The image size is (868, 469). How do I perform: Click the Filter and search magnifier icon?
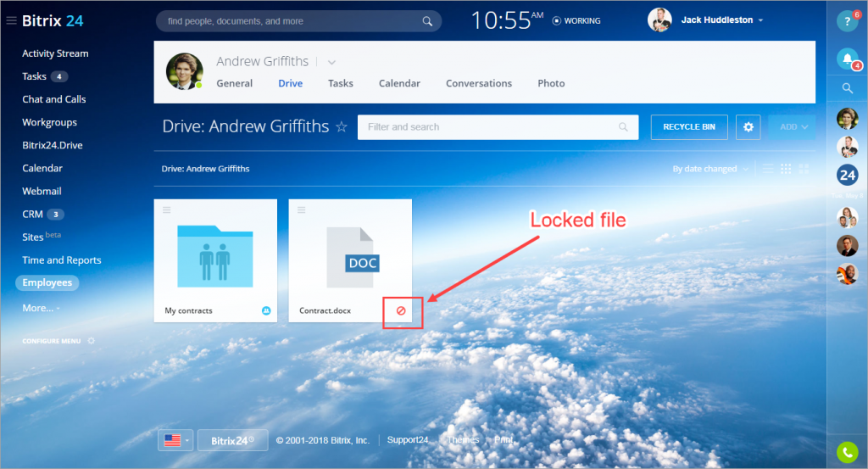point(623,127)
